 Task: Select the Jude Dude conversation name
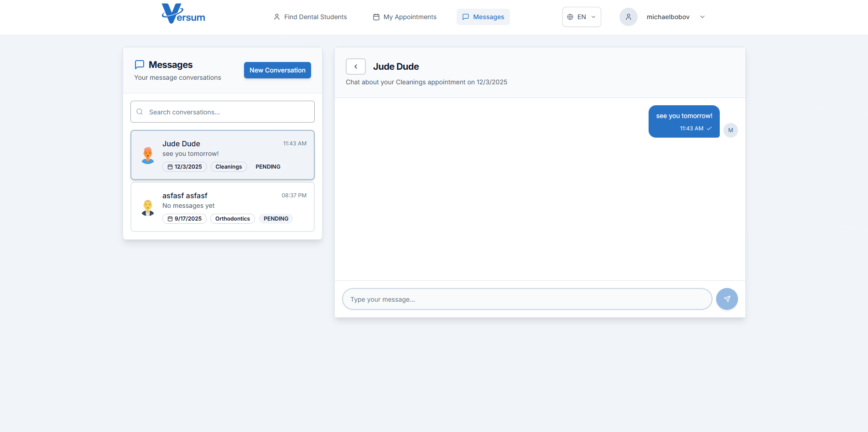[x=181, y=144]
